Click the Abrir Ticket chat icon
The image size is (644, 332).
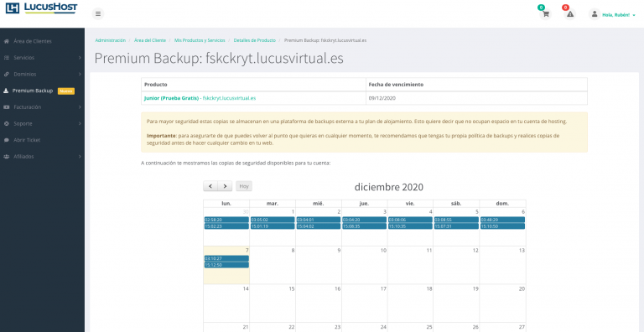coord(6,140)
